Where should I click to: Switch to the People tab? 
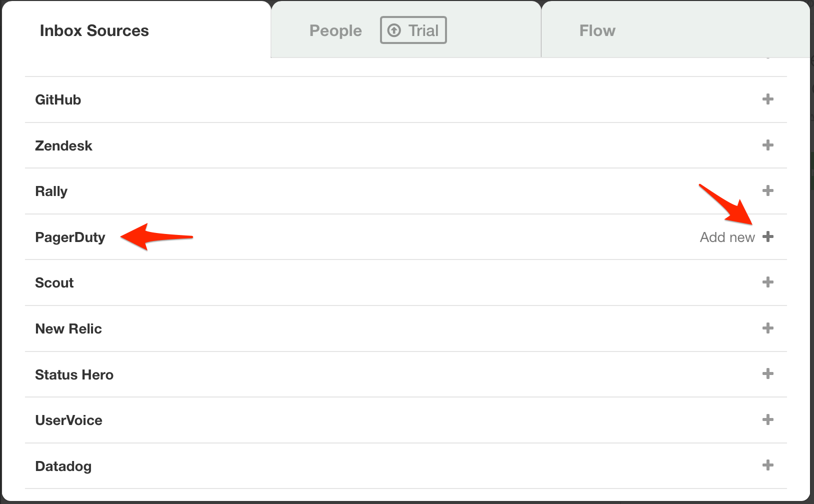(x=335, y=30)
